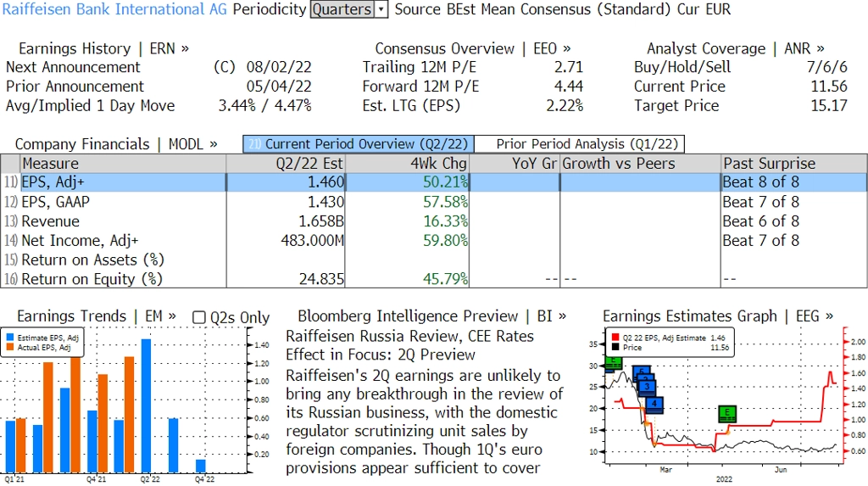Click the Raiffeisen Bank International AG name
This screenshot has width=868, height=486.
pos(114,9)
